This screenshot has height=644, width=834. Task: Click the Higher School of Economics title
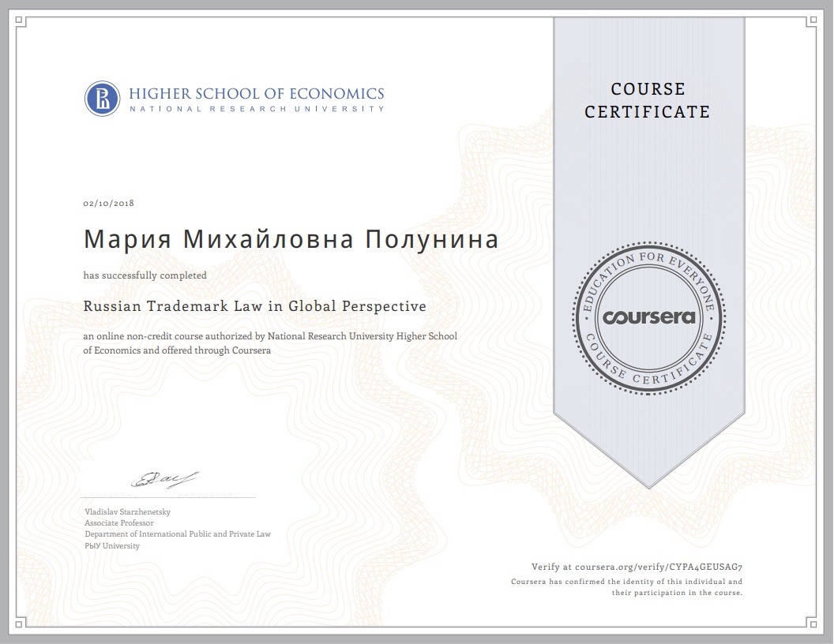coord(257,92)
